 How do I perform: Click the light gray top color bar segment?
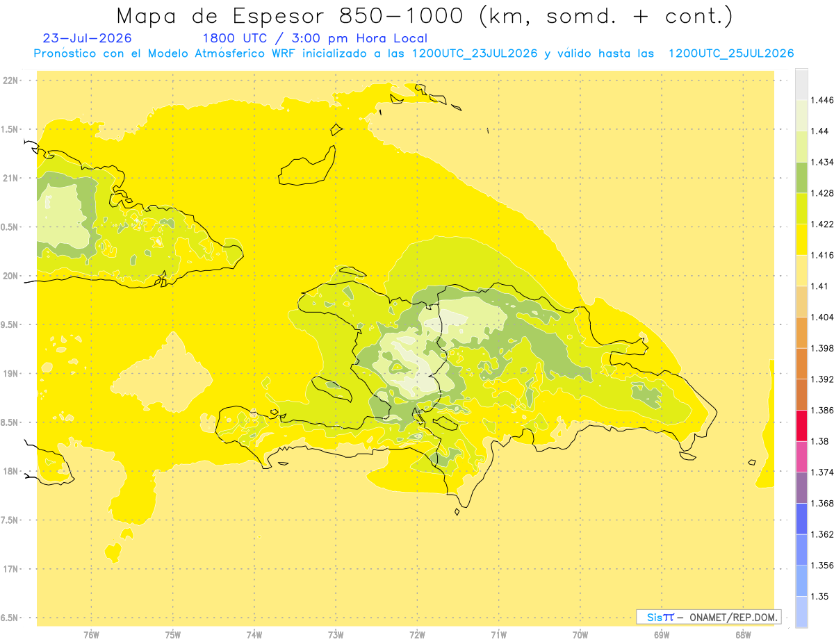click(801, 83)
